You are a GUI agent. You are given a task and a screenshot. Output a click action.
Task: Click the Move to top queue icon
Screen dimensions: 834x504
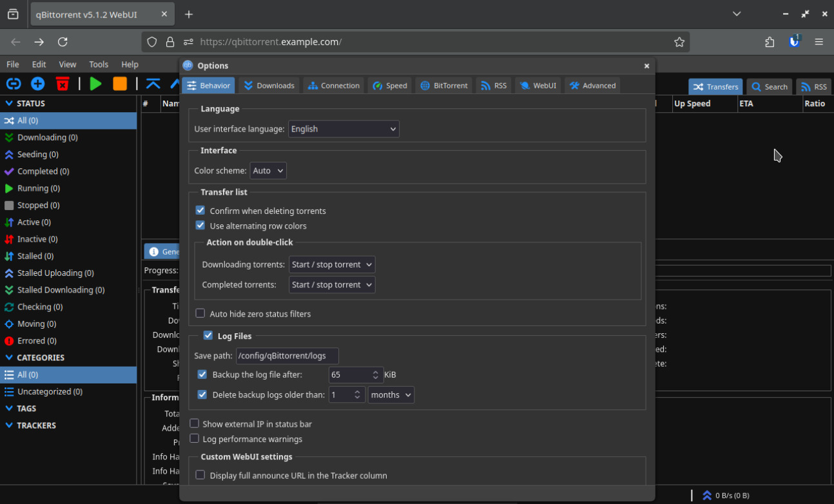(153, 84)
